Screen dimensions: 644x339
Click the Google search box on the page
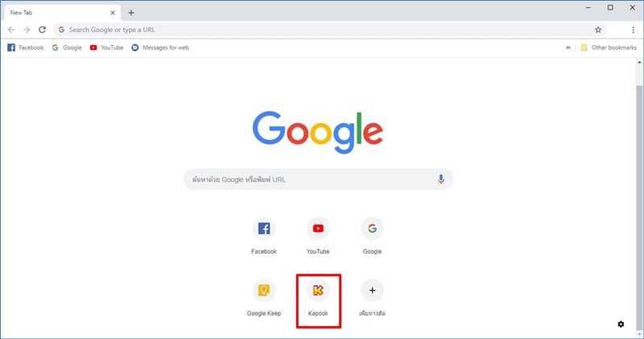click(318, 179)
